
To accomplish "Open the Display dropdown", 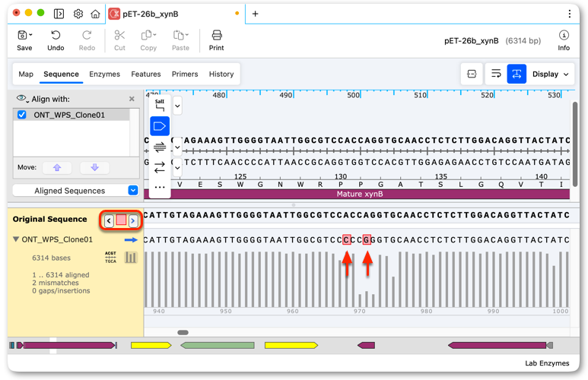I will click(x=551, y=74).
